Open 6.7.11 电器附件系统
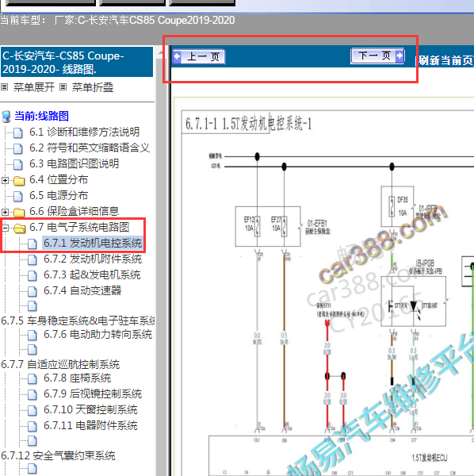This screenshot has height=476, width=474. point(90,425)
